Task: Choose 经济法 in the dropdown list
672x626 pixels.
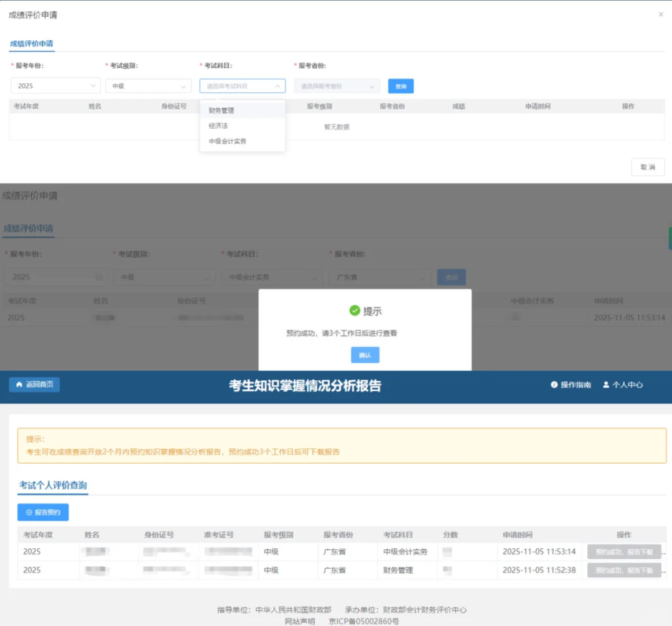Action: click(x=218, y=126)
